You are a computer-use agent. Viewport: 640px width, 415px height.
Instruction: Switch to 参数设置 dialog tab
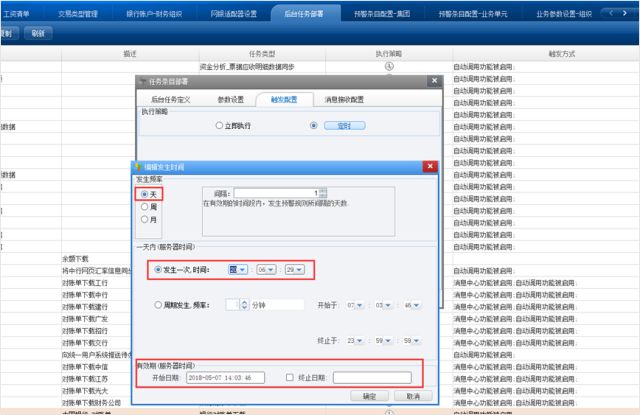[231, 100]
